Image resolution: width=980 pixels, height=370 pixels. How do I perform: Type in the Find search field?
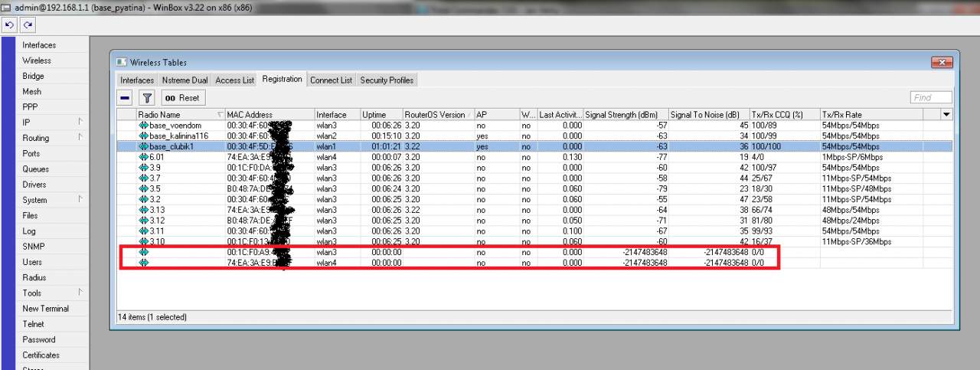pos(931,97)
